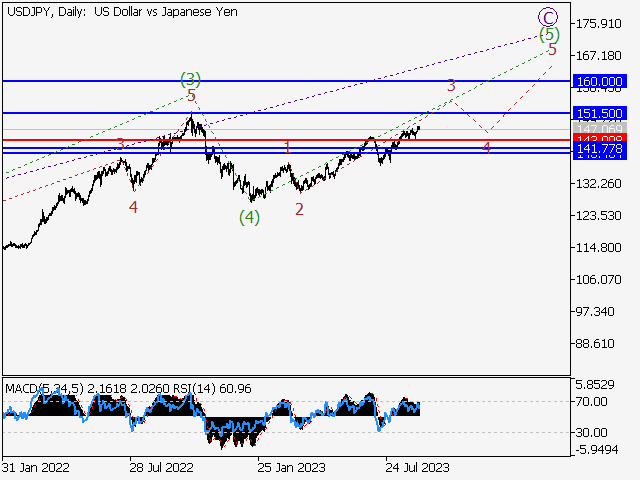Click the RSI 30.00 level label
The height and width of the screenshot is (480, 640).
(x=592, y=432)
